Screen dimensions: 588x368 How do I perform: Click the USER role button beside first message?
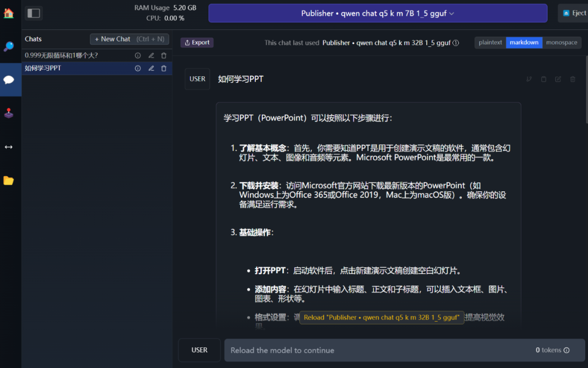197,79
